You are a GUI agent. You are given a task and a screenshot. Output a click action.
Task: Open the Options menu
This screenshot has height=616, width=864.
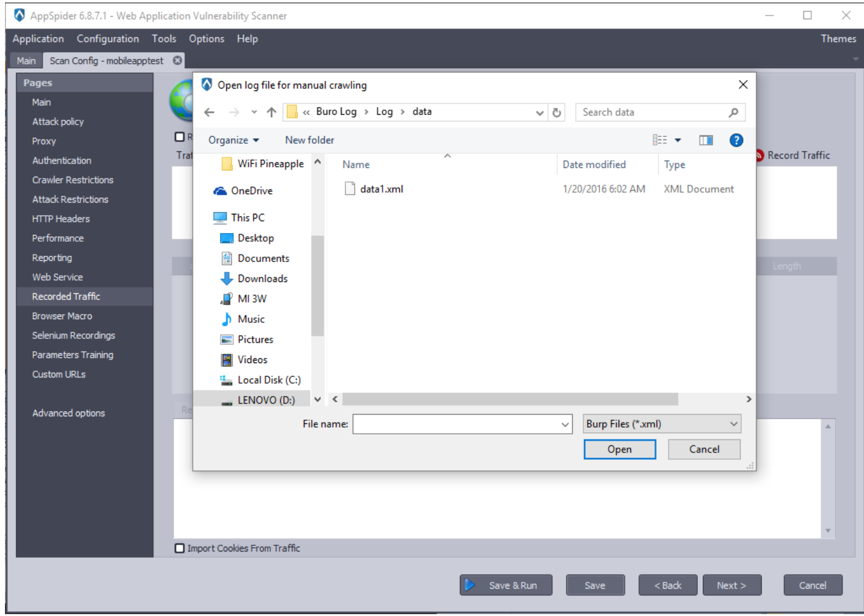[206, 38]
